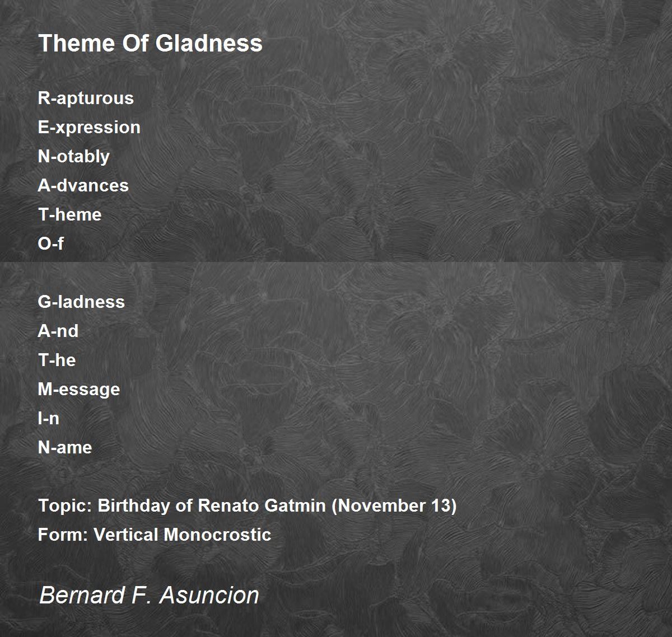Select the line G-ladness
672x637 pixels.
[81, 302]
